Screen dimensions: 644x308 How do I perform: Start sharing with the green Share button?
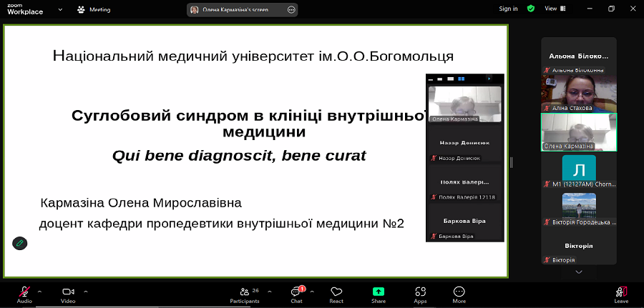click(379, 292)
